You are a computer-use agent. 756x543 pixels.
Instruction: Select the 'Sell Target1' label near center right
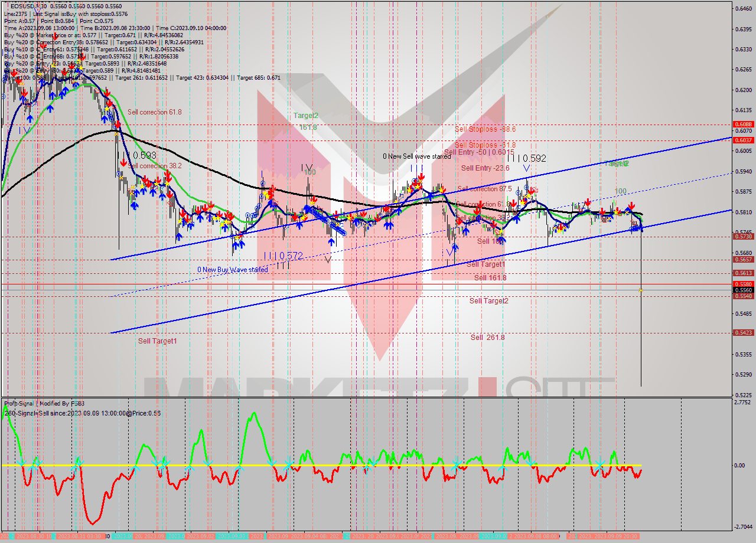(485, 264)
